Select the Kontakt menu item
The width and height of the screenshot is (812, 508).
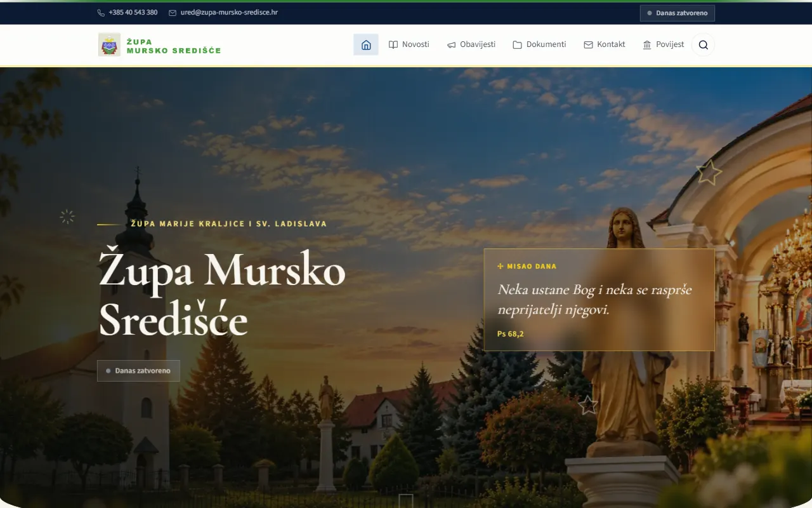pos(605,44)
